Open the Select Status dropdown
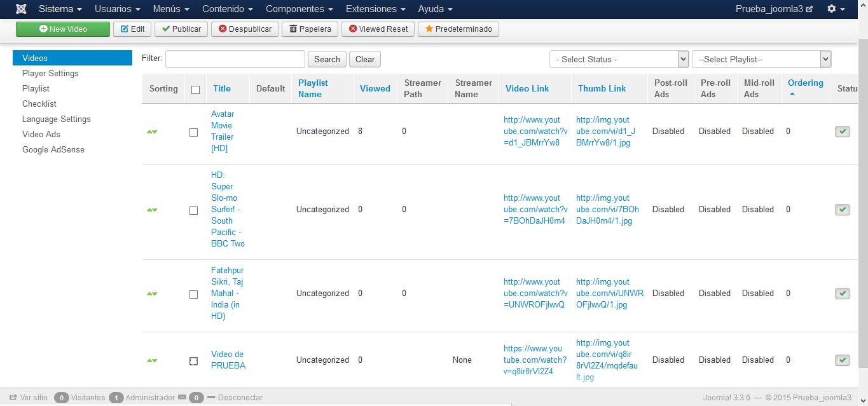This screenshot has height=406, width=868. (x=619, y=59)
